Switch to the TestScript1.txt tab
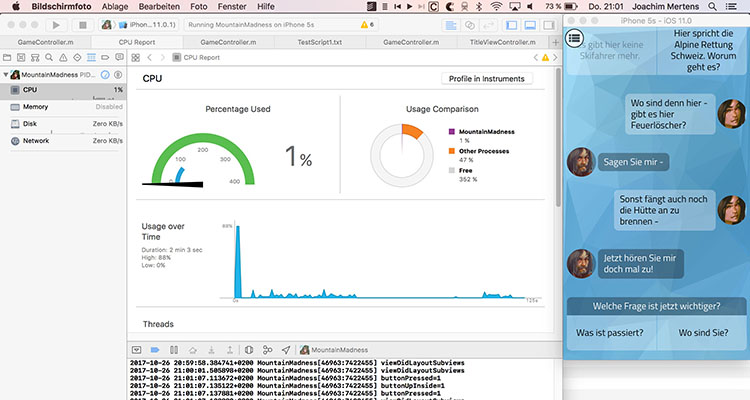This screenshot has height=400, width=750. click(x=320, y=42)
